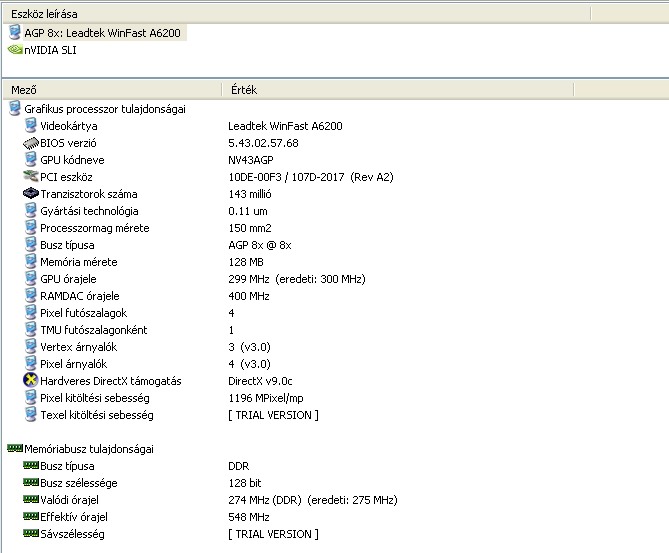Select TRIAL VERSION in Sávszélesség row
669x553 pixels.
273,534
